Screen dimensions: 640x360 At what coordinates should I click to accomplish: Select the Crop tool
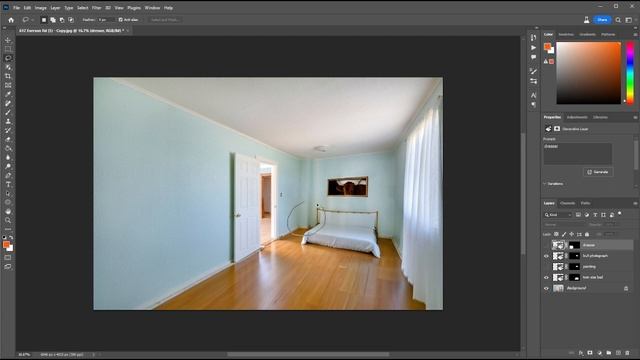pyautogui.click(x=8, y=76)
